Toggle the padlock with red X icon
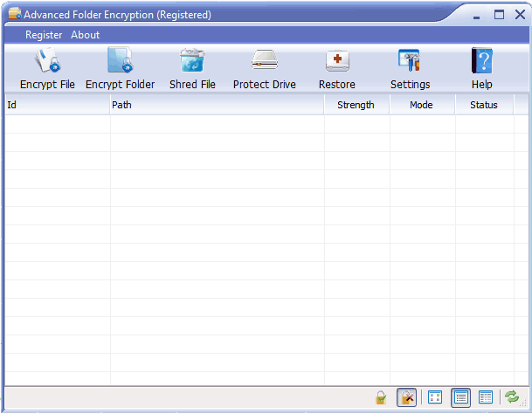Viewport: 532px width, 414px height. pos(406,397)
